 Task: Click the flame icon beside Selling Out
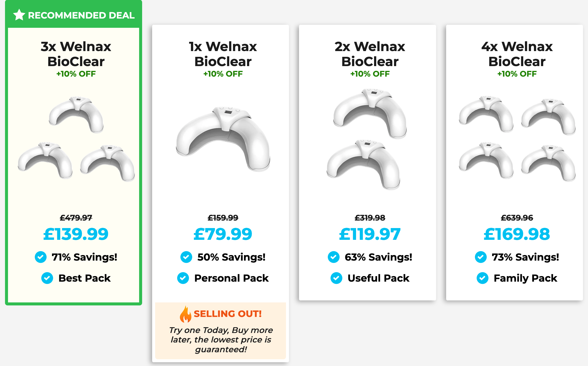185,314
